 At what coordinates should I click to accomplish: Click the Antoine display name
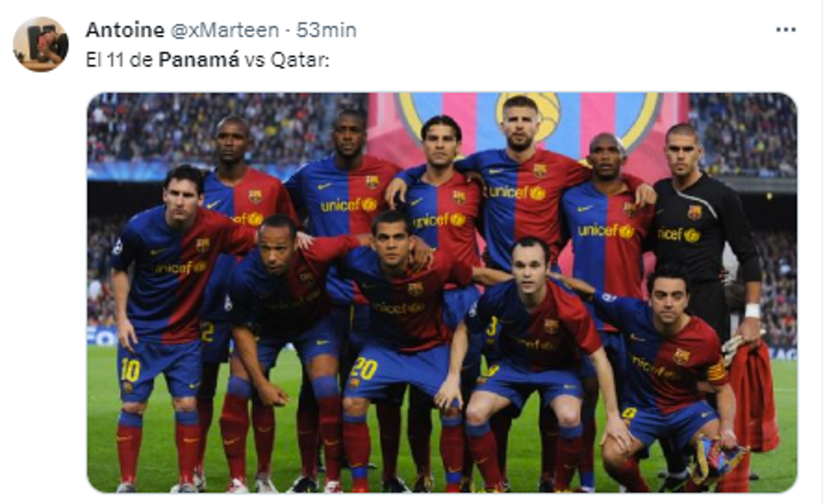point(125,30)
